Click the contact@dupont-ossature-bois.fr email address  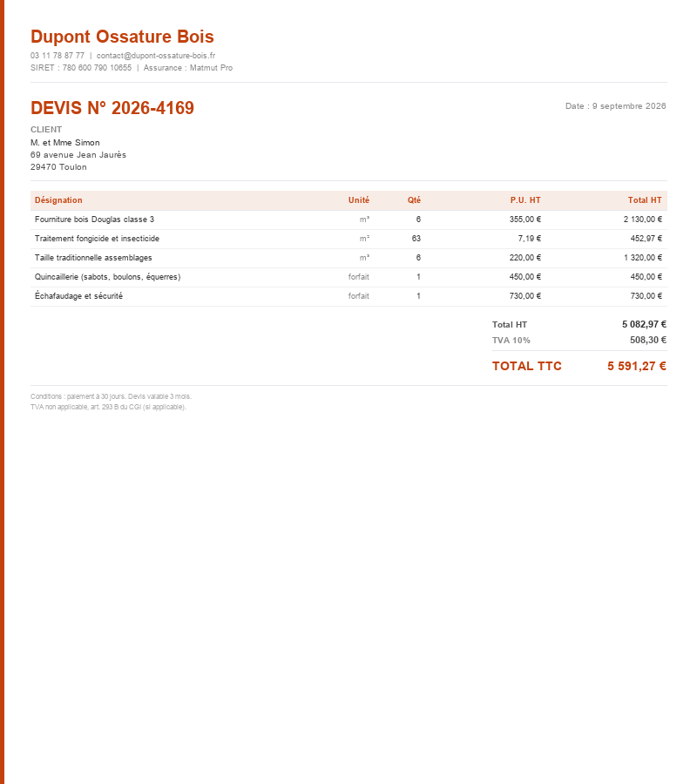click(156, 56)
